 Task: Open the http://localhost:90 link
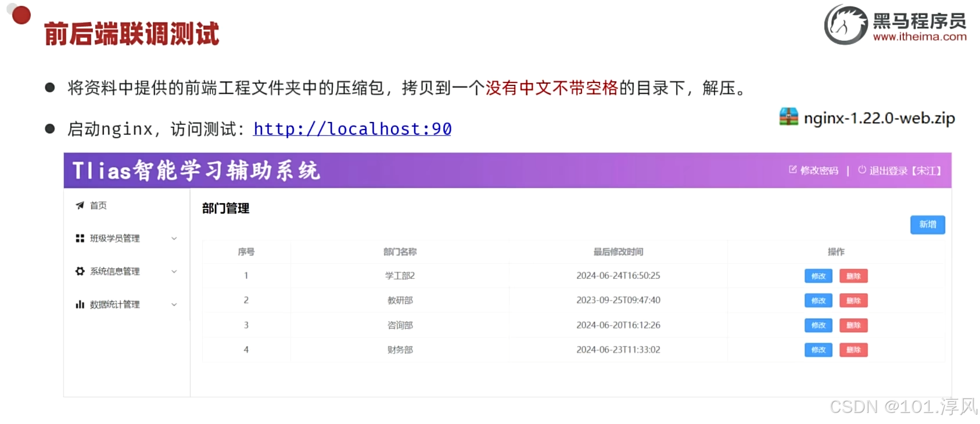tap(353, 129)
